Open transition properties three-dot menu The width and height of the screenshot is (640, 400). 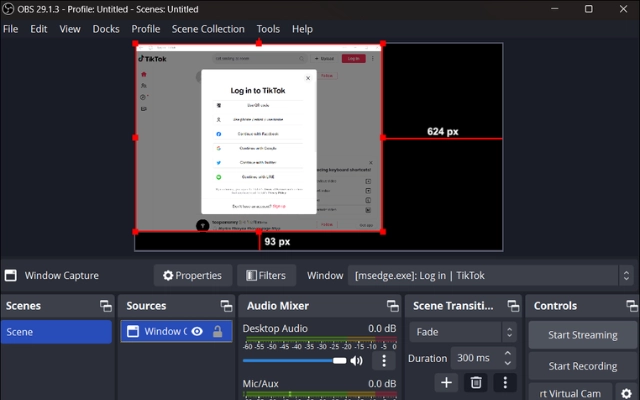coord(505,382)
